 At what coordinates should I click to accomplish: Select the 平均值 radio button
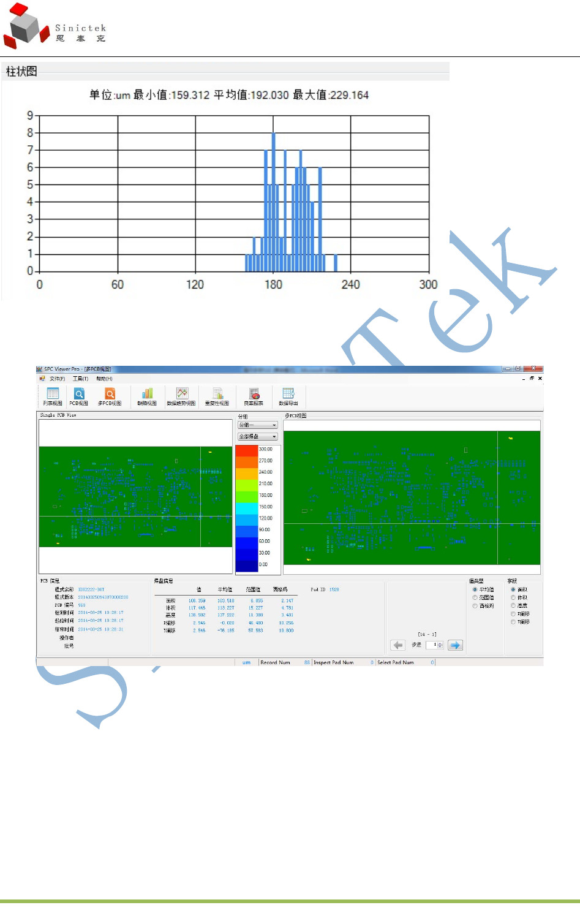coord(475,589)
